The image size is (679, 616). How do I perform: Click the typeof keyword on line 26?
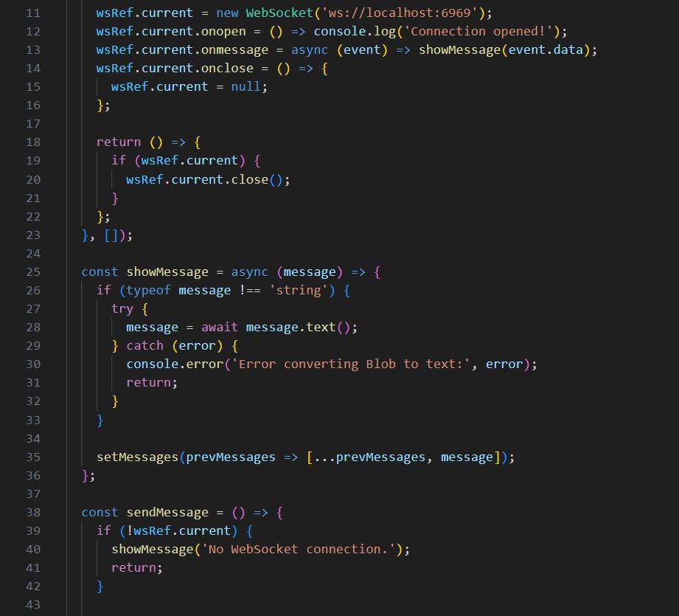pyautogui.click(x=148, y=290)
